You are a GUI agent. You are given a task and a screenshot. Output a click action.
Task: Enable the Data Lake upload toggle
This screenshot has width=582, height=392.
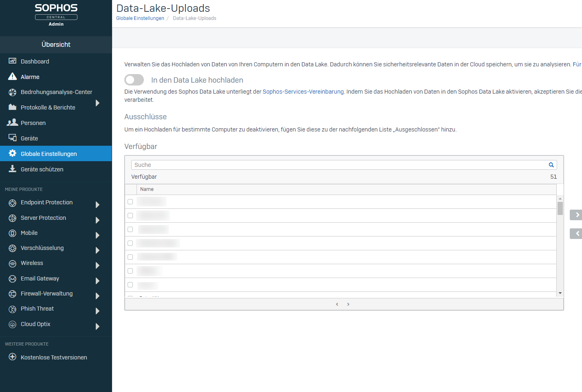click(x=134, y=80)
